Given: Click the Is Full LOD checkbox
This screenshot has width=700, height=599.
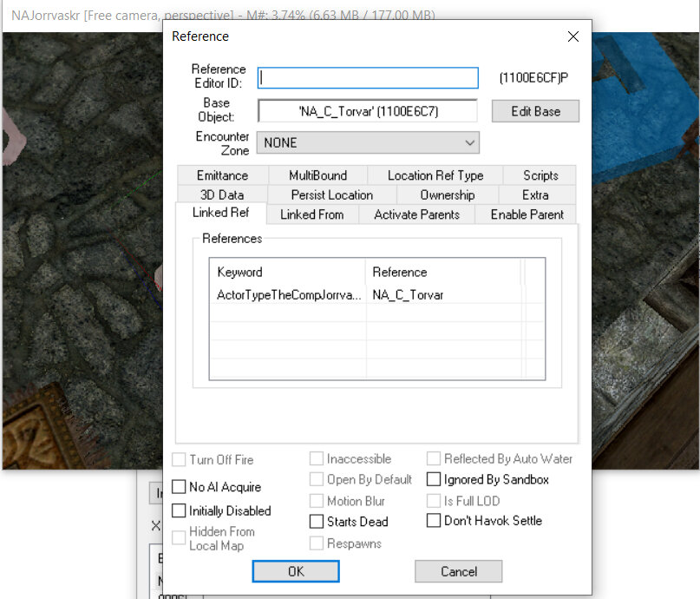Looking at the screenshot, I should (434, 501).
